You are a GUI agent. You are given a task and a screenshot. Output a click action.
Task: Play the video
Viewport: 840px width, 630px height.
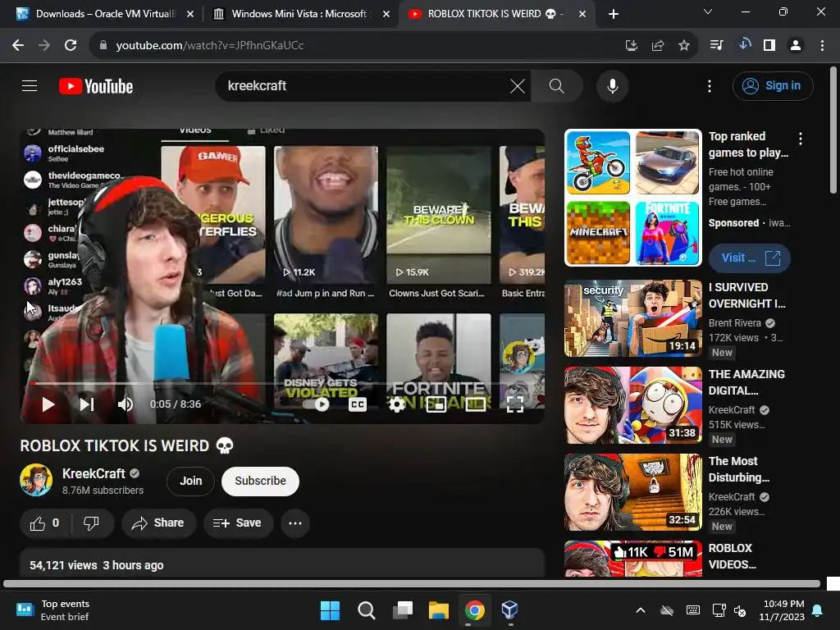click(x=48, y=404)
